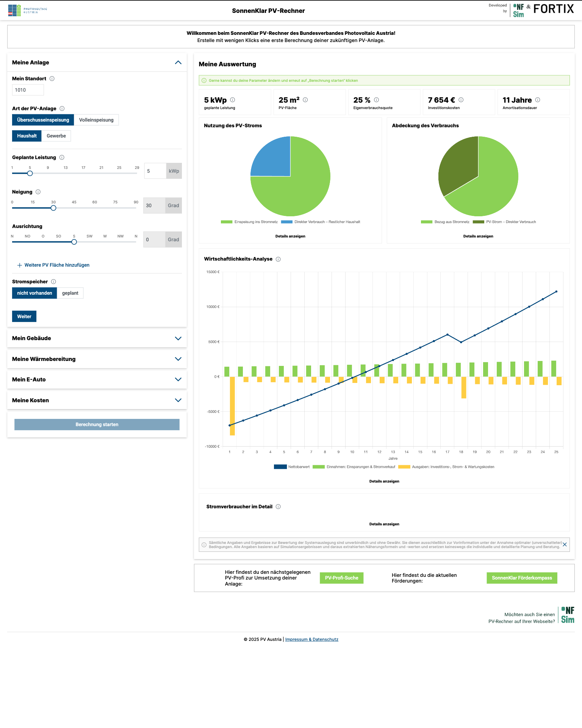Expand the Mein Gebäude section
The image size is (582, 728).
pos(178,338)
